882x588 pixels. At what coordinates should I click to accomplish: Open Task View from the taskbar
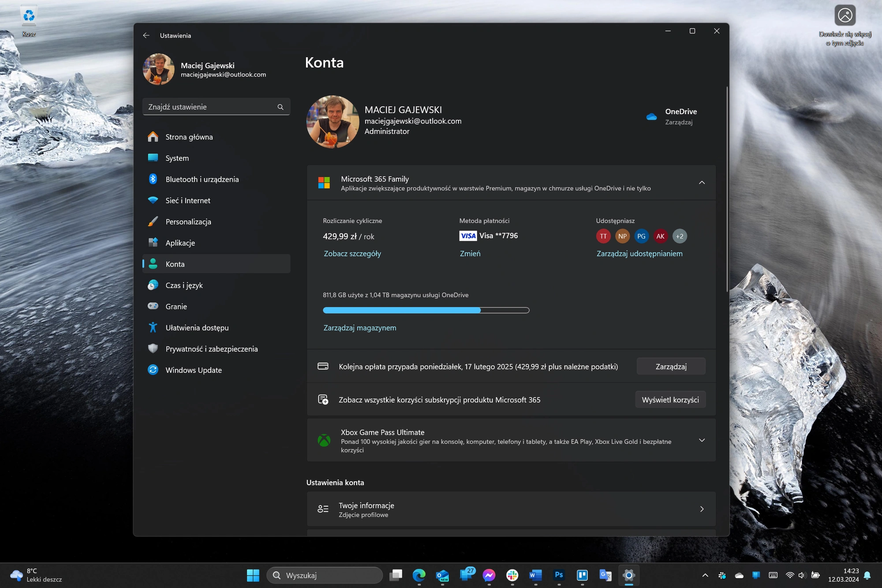coord(396,575)
